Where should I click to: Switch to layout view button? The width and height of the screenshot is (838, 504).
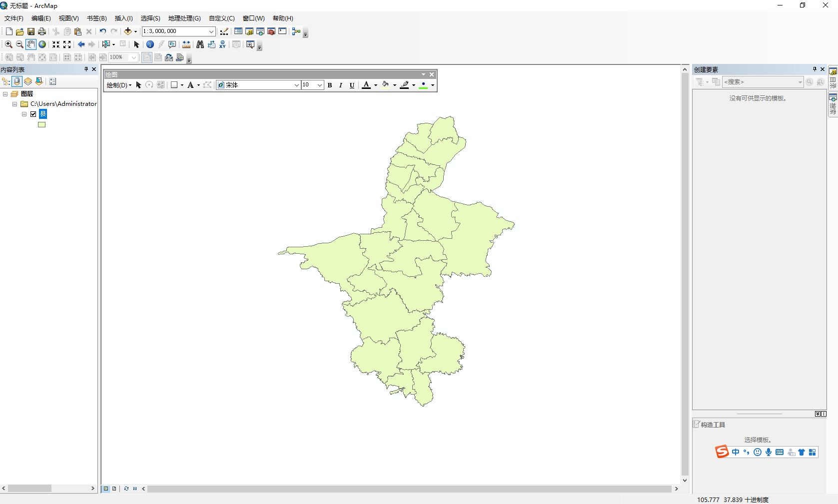pyautogui.click(x=114, y=489)
